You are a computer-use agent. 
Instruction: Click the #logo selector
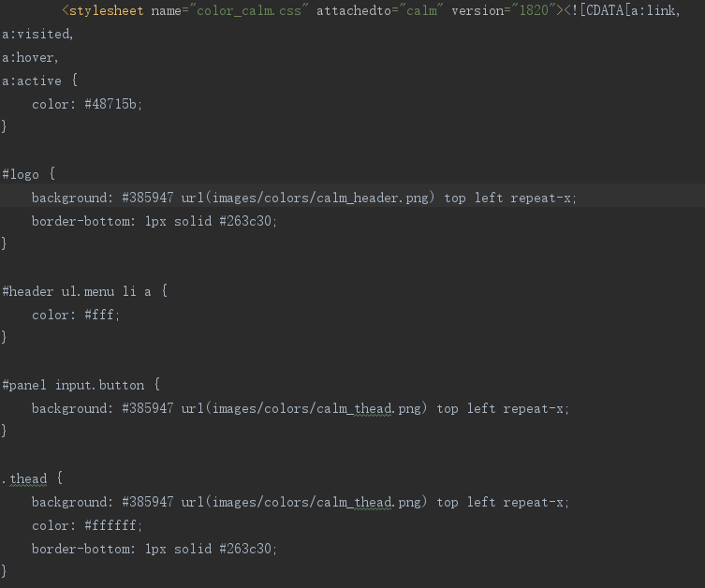(21, 174)
